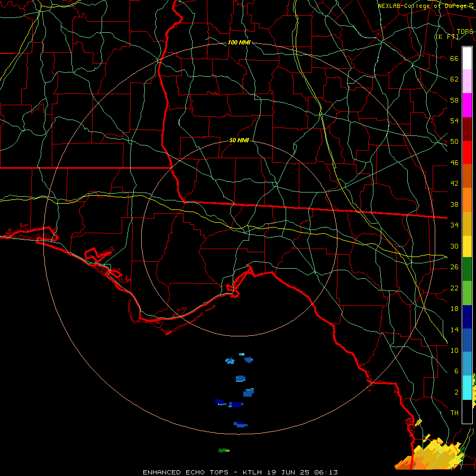
Task: Click the "58" legend value
Action: click(454, 100)
